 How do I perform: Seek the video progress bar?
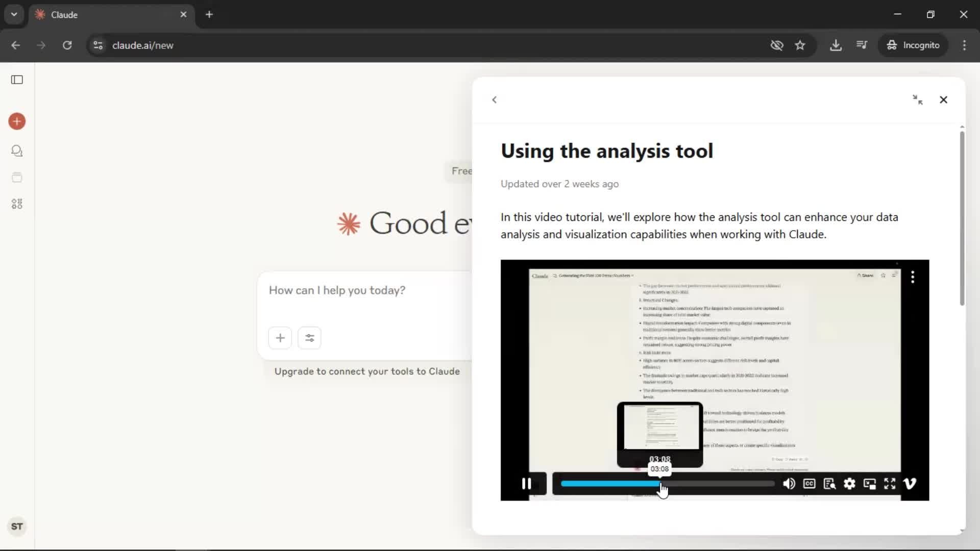(668, 484)
